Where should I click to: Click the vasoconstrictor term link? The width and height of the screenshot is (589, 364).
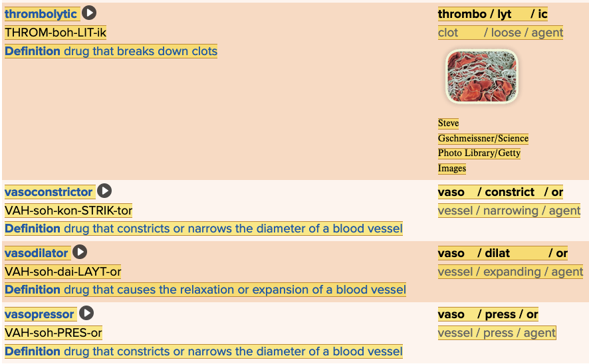click(49, 192)
